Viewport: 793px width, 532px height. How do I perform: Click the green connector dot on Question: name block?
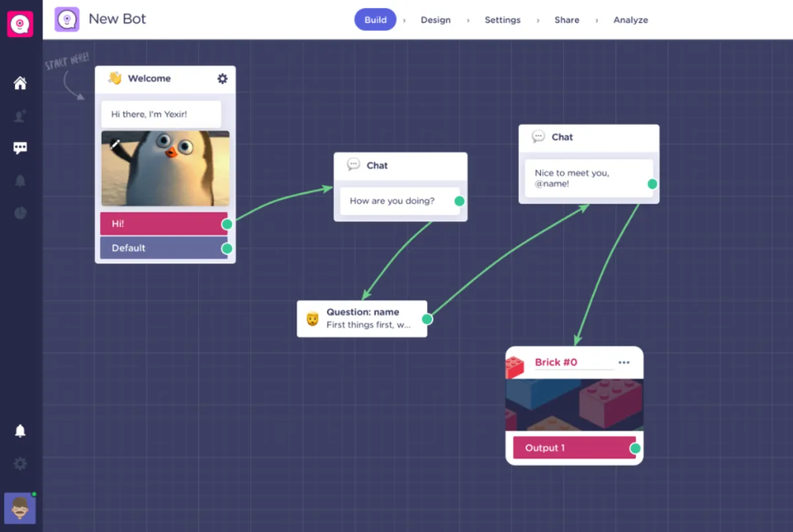pyautogui.click(x=427, y=319)
